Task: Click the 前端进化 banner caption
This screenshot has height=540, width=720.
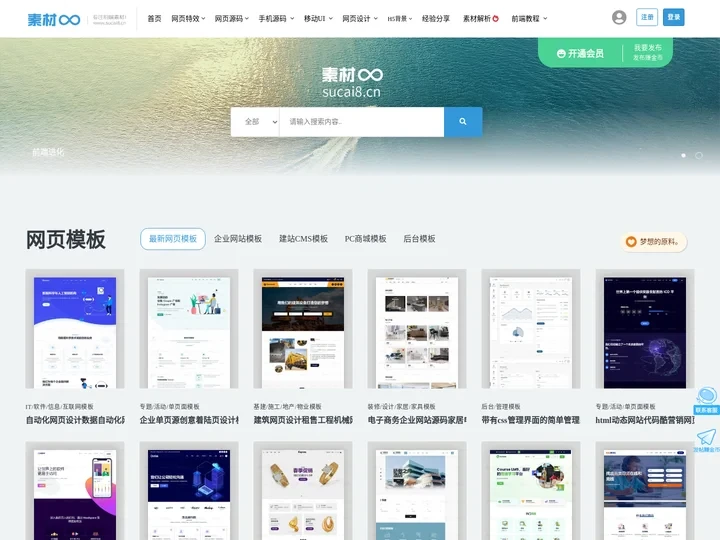Action: 48,152
